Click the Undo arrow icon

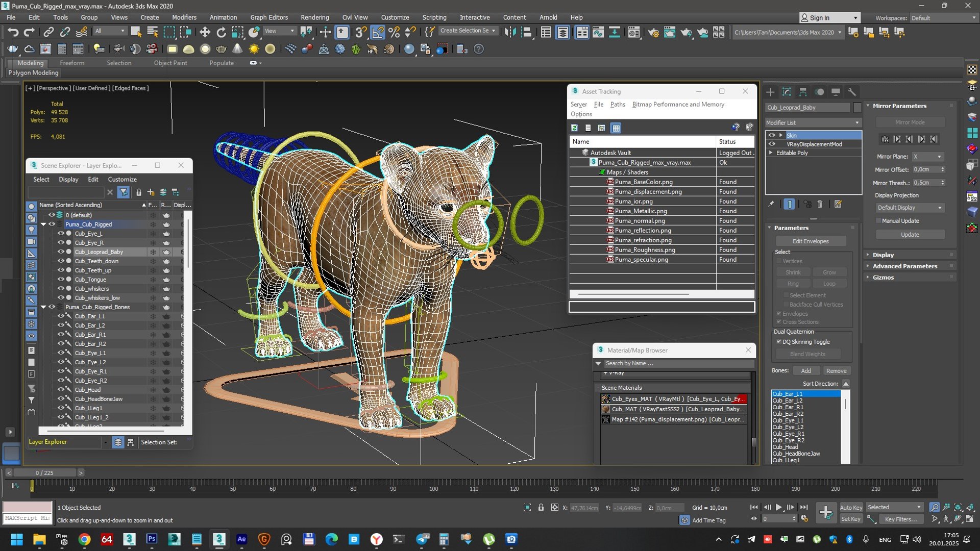click(13, 32)
